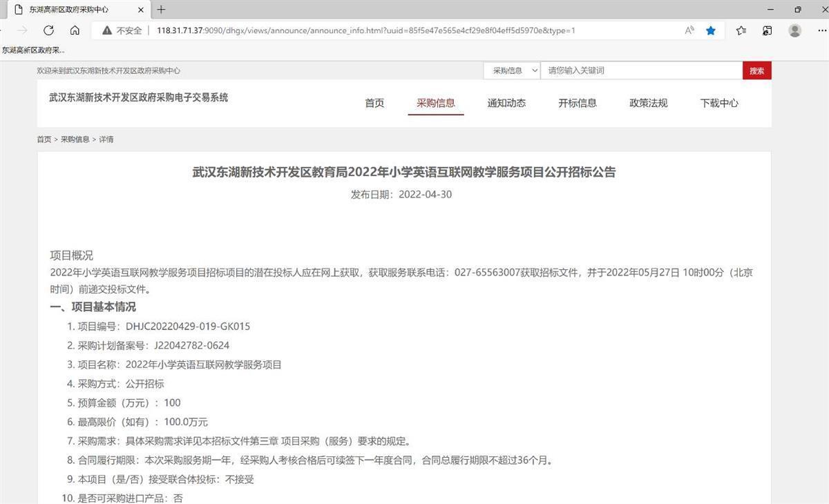The image size is (829, 504).
Task: Click the browser refresh icon
Action: [48, 30]
